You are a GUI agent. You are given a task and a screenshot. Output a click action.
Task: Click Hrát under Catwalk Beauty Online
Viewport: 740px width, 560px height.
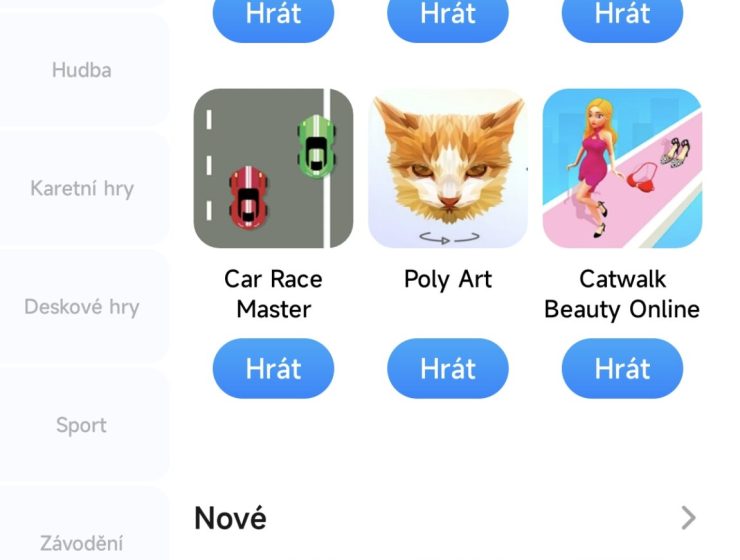(622, 368)
